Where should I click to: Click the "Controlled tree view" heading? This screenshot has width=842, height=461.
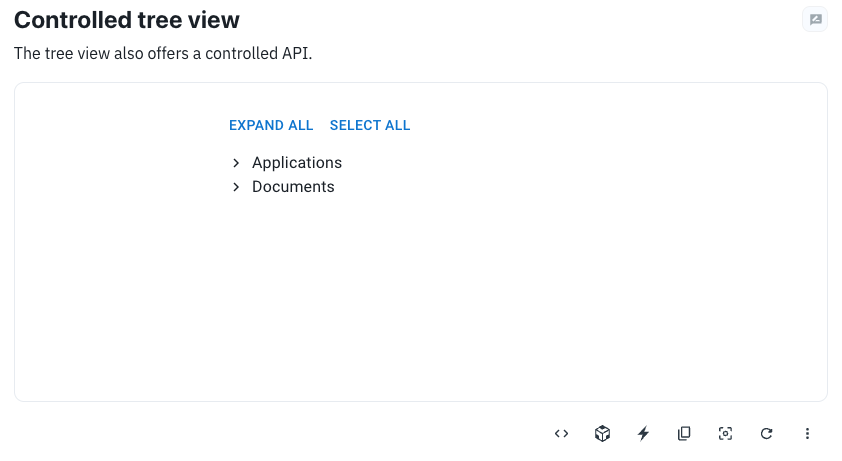(127, 19)
